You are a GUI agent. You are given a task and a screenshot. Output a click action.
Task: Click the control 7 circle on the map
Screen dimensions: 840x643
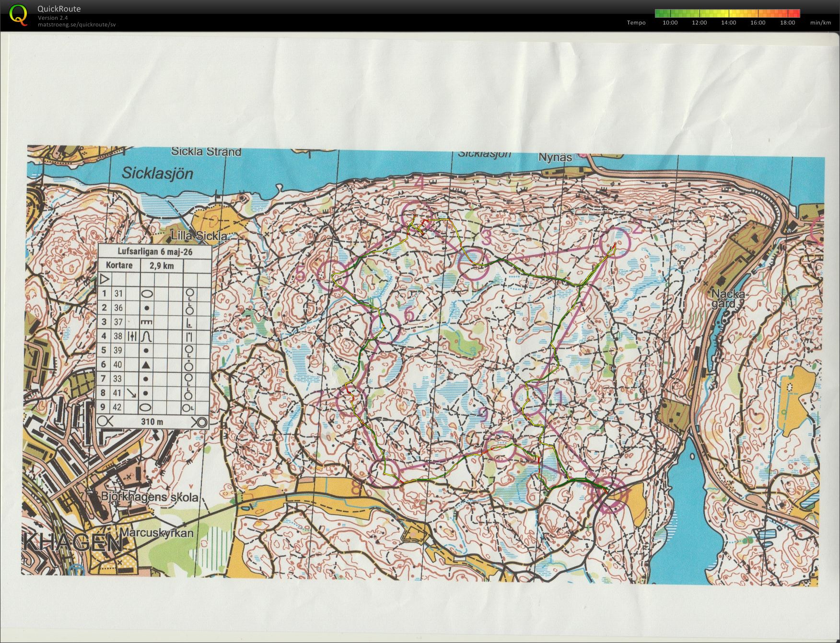pos(352,402)
